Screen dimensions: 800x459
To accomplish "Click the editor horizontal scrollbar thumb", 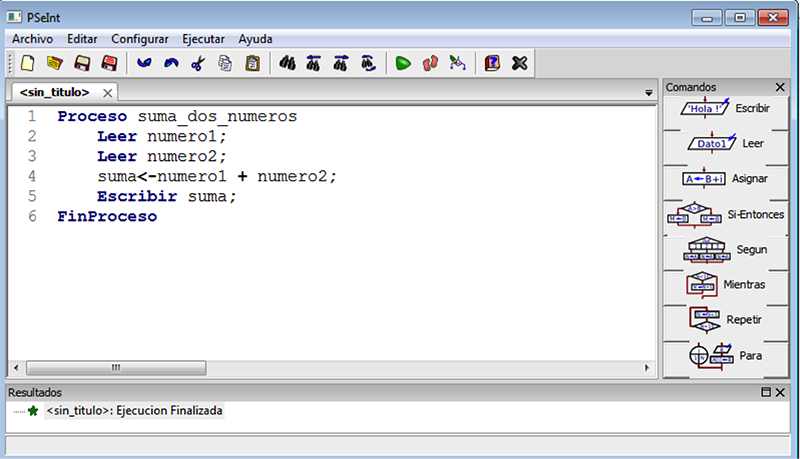I will pyautogui.click(x=115, y=367).
